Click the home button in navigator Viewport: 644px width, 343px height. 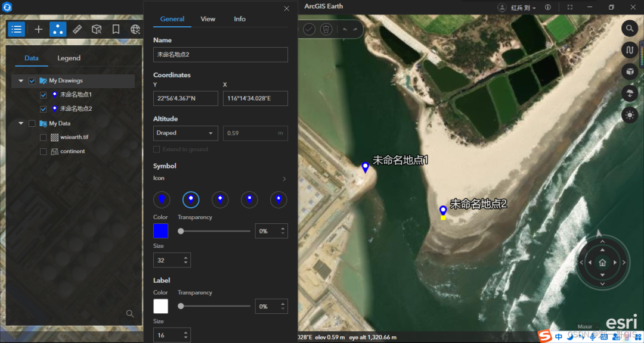point(602,263)
